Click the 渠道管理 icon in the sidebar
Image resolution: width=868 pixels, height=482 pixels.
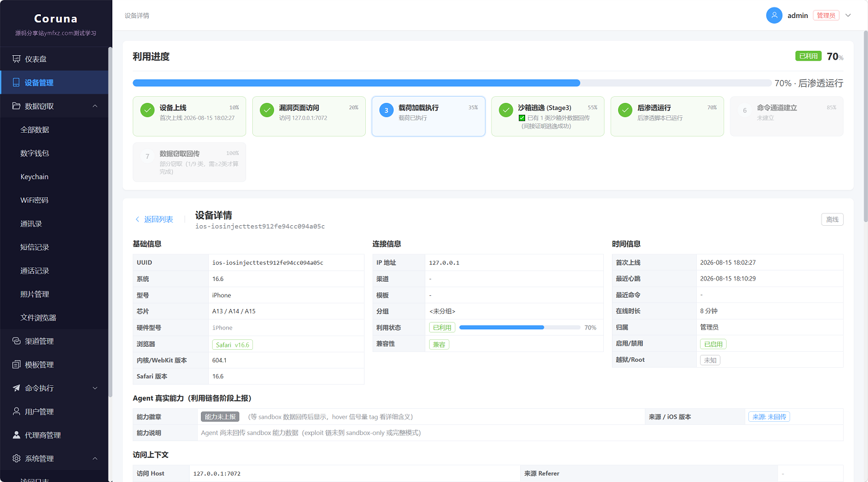16,341
